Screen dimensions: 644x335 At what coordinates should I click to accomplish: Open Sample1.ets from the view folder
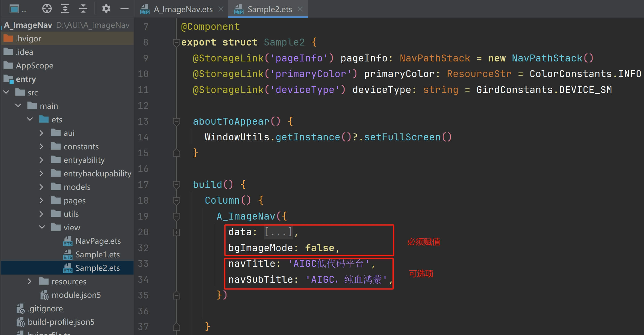tap(97, 255)
